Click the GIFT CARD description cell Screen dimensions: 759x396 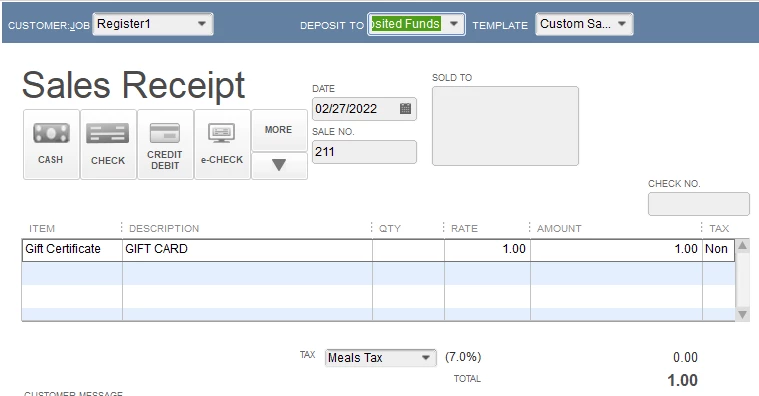click(x=247, y=249)
